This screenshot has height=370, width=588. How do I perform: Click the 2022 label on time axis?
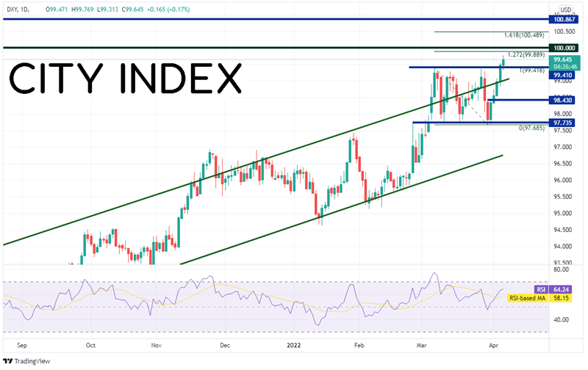coord(293,345)
